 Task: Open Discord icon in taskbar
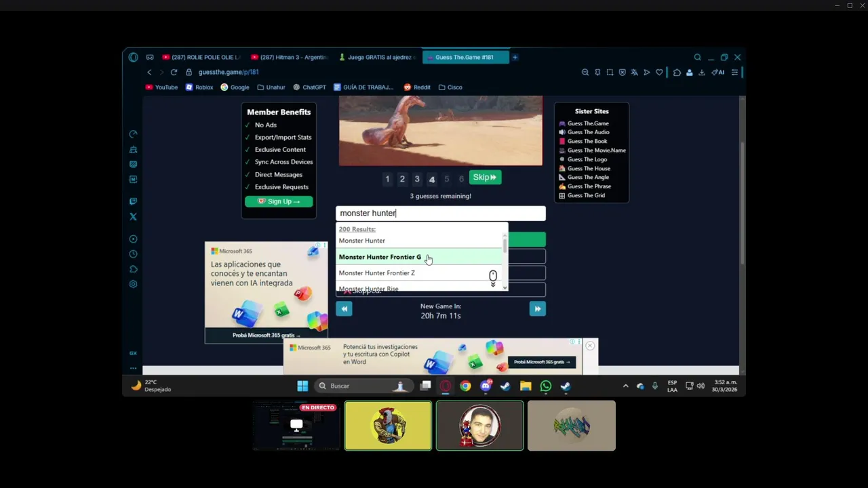pyautogui.click(x=486, y=386)
